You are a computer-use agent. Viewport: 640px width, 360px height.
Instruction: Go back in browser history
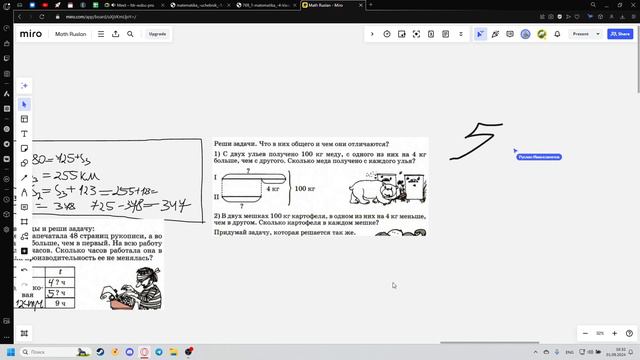click(x=19, y=17)
